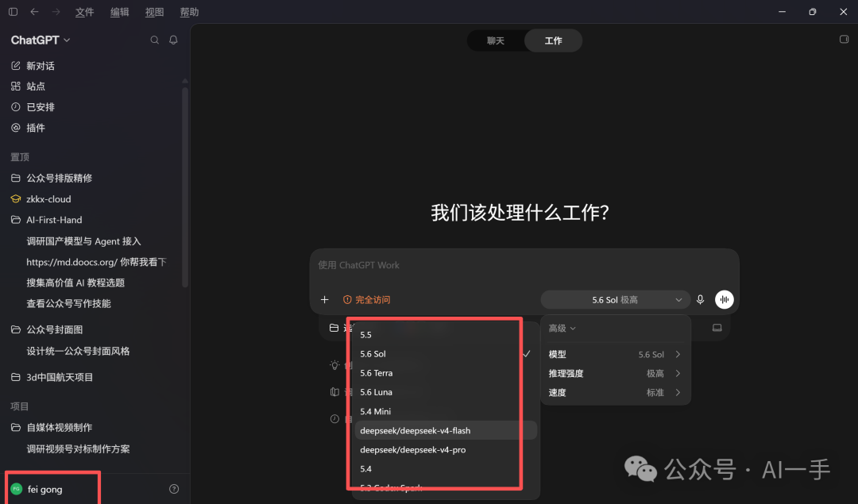
Task: Open conversation 设计统一公众号封面风格
Action: (x=78, y=351)
